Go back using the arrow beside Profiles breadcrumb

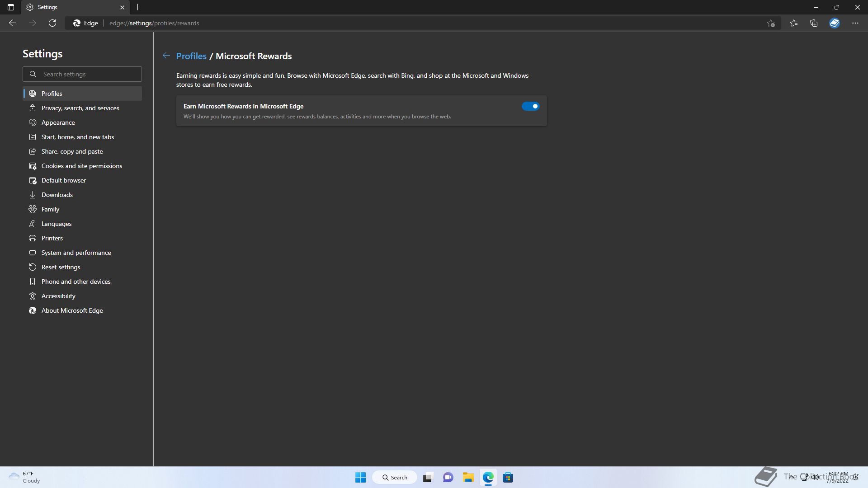click(x=166, y=56)
